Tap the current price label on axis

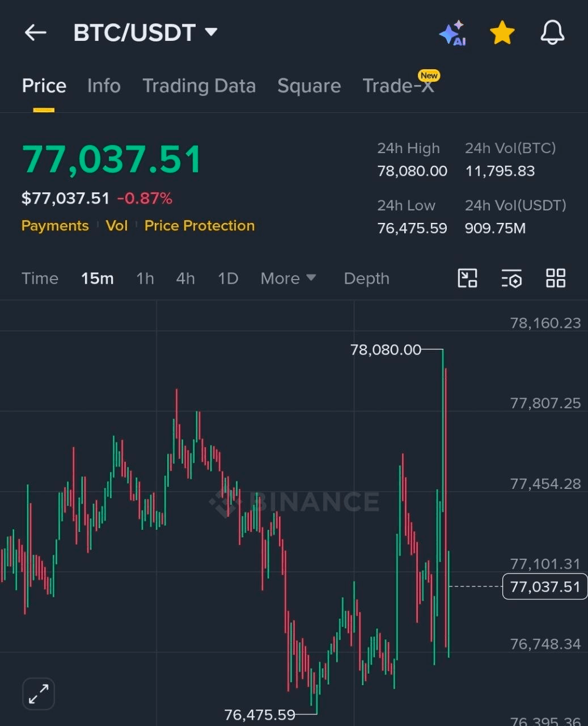coord(545,586)
